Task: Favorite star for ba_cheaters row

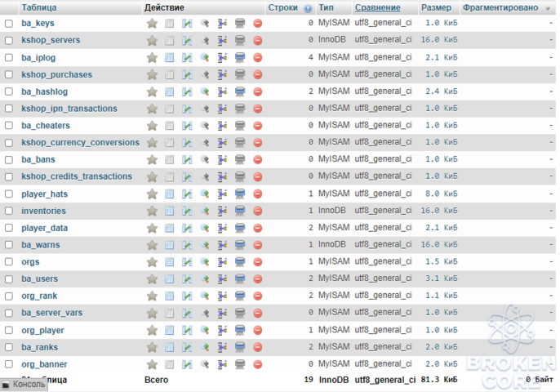Action: [152, 126]
